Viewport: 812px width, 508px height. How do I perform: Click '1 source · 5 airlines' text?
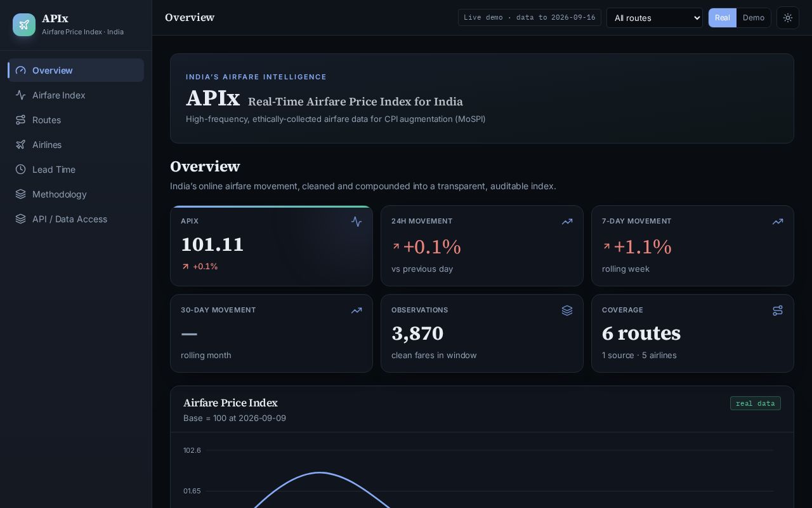(639, 356)
